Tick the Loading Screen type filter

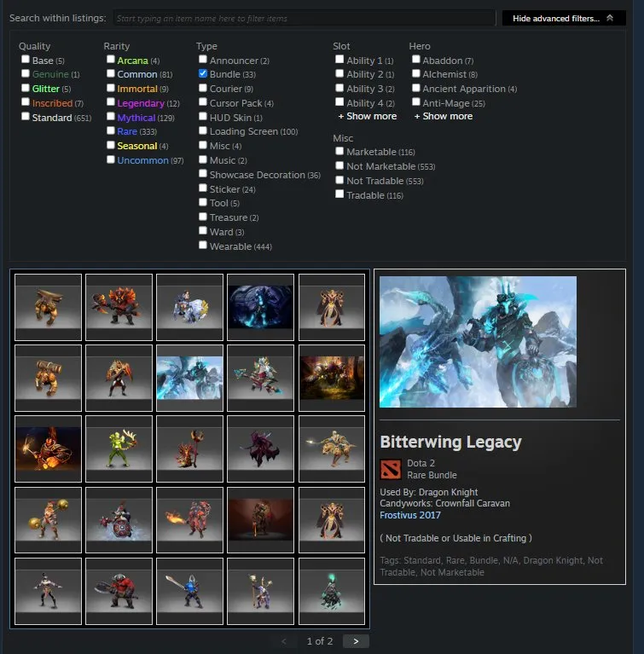tap(203, 130)
